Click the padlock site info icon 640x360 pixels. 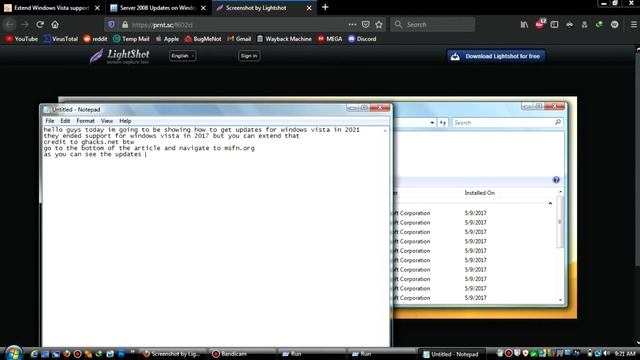[x=125, y=25]
